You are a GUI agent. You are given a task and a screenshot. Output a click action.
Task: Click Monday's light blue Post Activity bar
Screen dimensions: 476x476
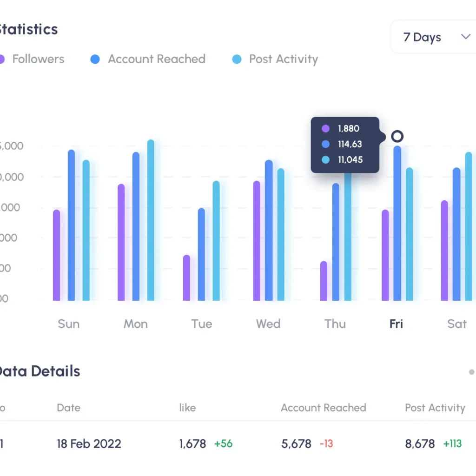(x=151, y=221)
